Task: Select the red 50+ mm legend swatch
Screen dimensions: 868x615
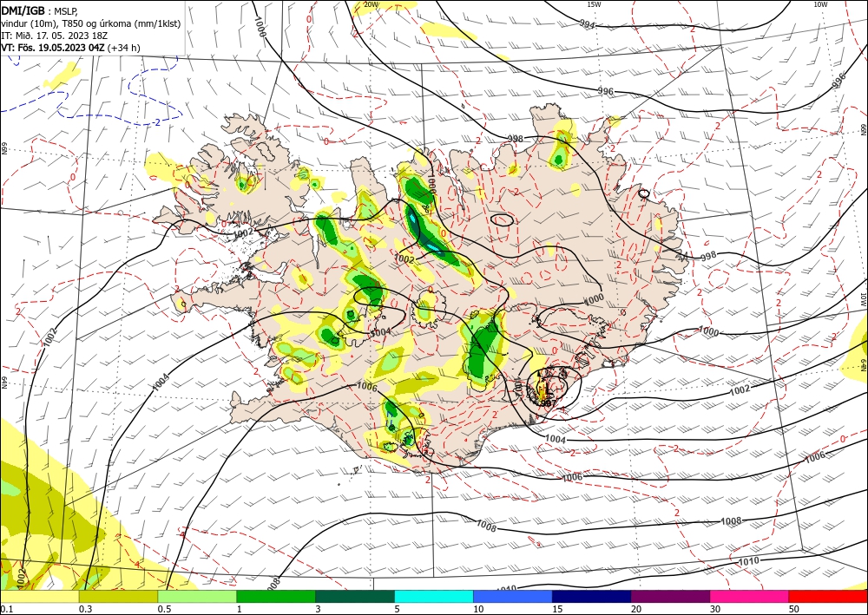Action: point(828,596)
